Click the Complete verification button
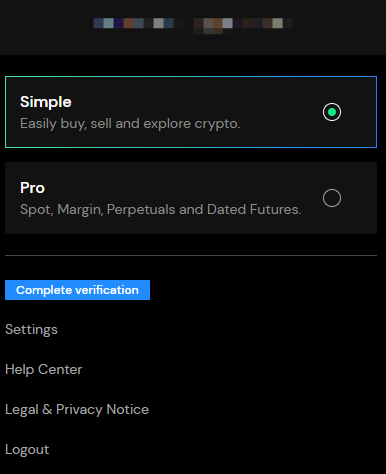This screenshot has height=474, width=386. (77, 290)
